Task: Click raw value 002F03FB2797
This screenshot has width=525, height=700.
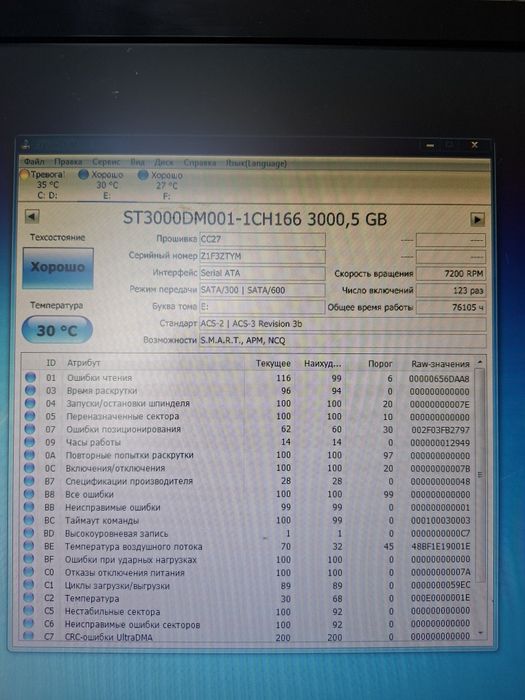Action: pyautogui.click(x=440, y=430)
